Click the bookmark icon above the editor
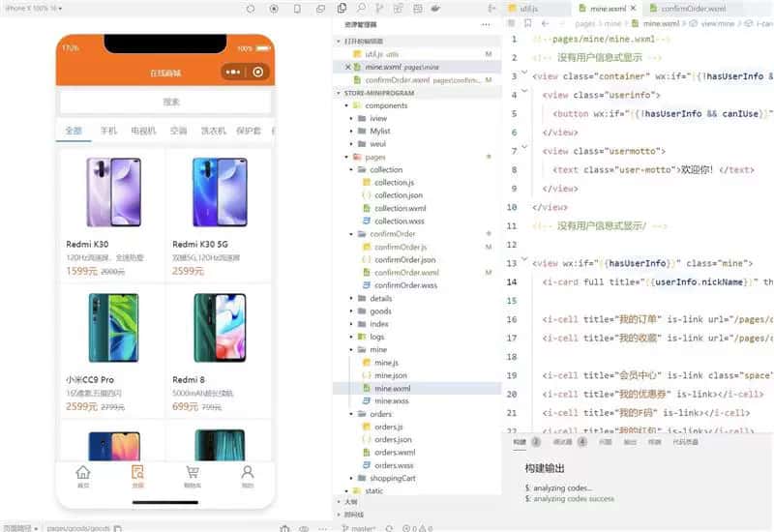The height and width of the screenshot is (532, 774). pos(527,23)
